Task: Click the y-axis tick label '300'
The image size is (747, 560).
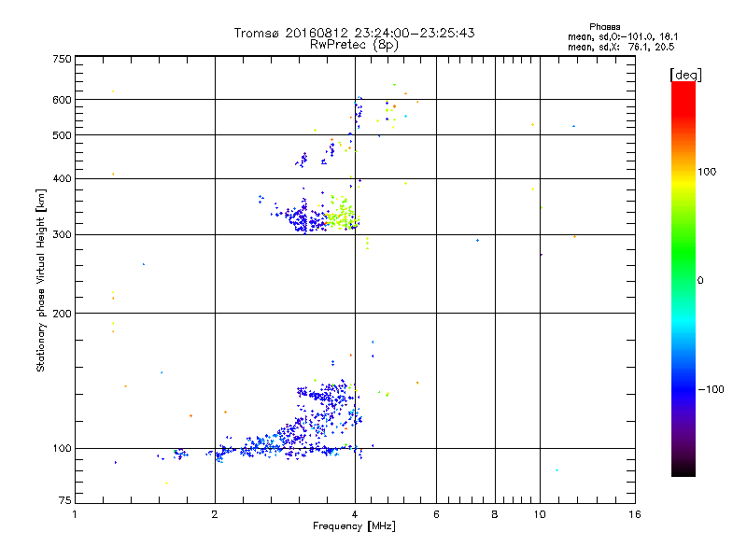Action: click(x=62, y=235)
